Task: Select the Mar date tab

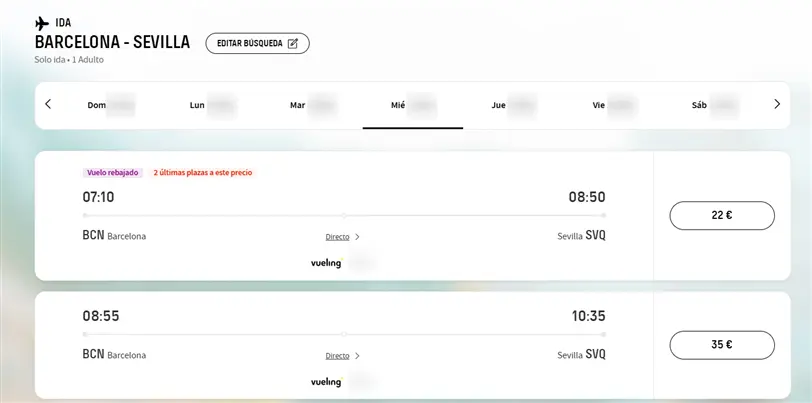Action: (x=311, y=104)
